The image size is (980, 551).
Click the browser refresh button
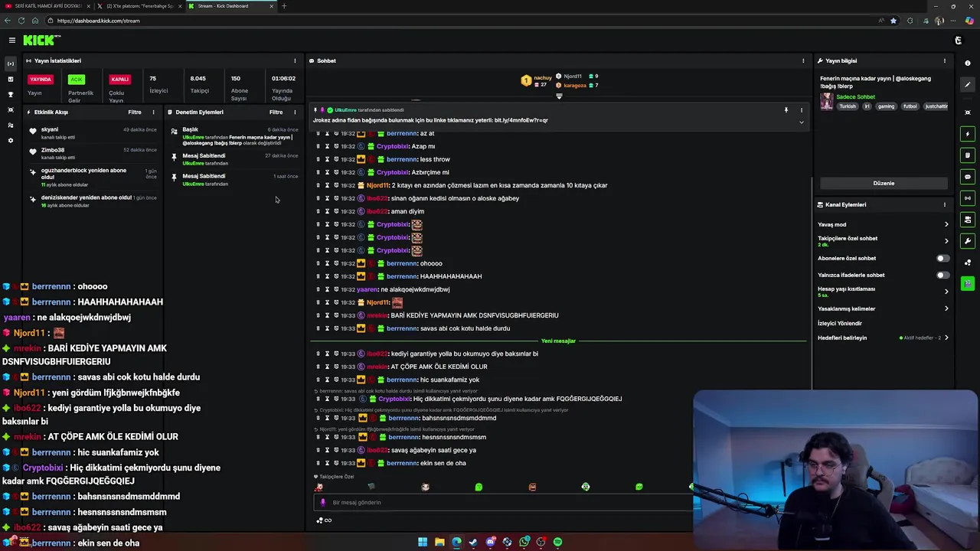click(x=21, y=21)
